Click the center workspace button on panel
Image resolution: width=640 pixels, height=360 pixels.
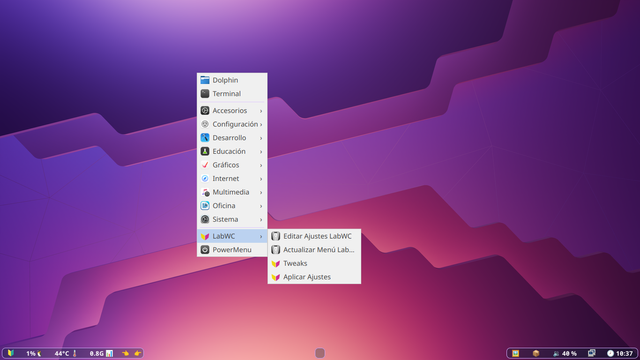pos(320,353)
